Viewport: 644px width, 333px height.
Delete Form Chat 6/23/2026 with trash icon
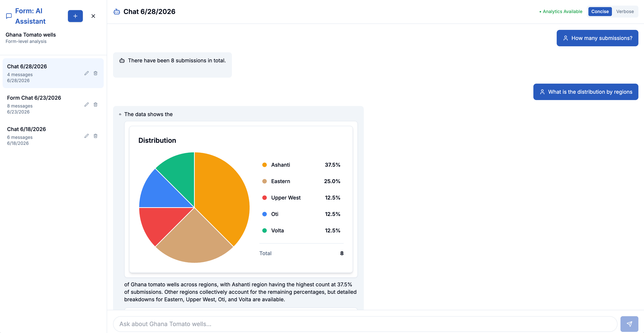point(96,105)
